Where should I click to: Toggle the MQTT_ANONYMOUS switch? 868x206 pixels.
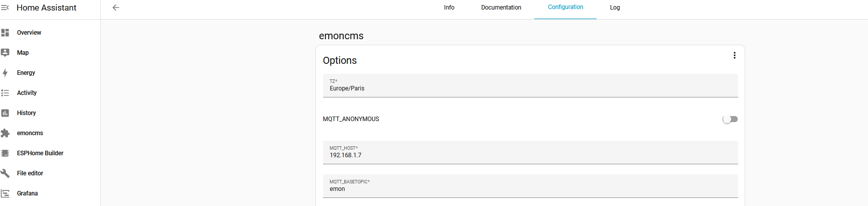click(730, 119)
